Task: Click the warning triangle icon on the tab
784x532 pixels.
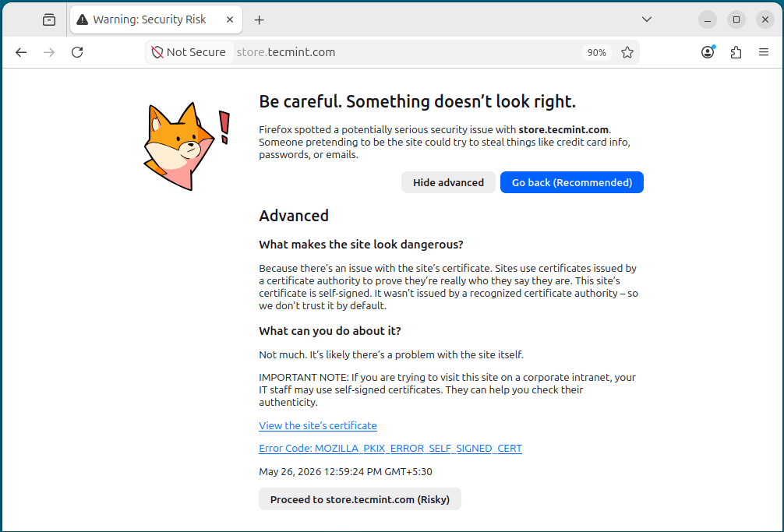Action: [x=83, y=19]
